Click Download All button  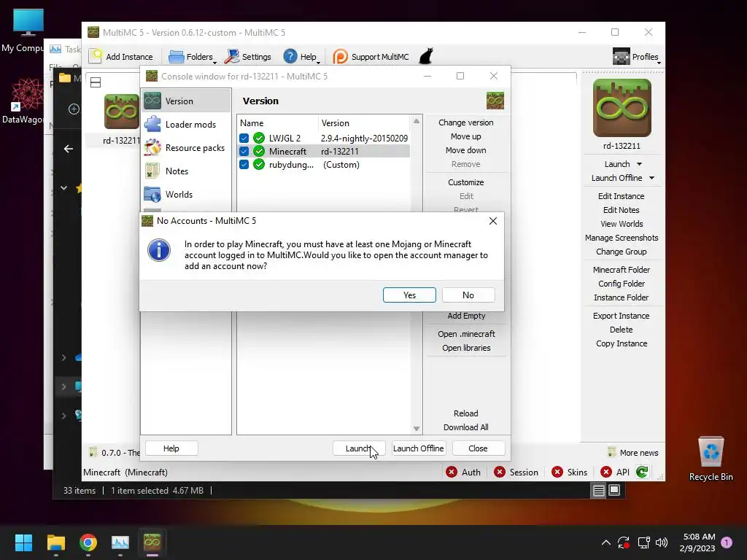466,427
